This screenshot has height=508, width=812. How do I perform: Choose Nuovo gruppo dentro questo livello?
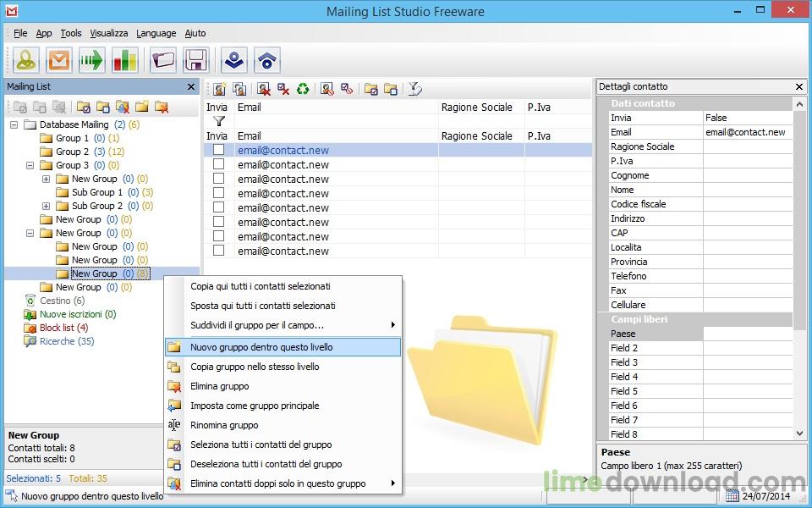tap(283, 347)
